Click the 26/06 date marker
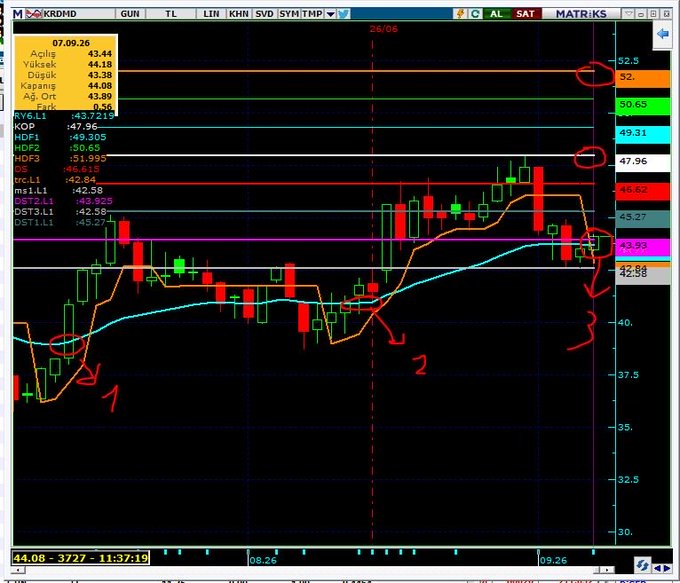This screenshot has height=583, width=680. pos(383,29)
